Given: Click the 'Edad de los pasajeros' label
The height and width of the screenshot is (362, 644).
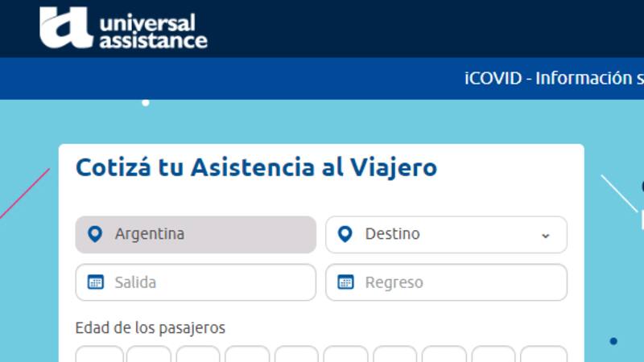Looking at the screenshot, I should click(150, 328).
